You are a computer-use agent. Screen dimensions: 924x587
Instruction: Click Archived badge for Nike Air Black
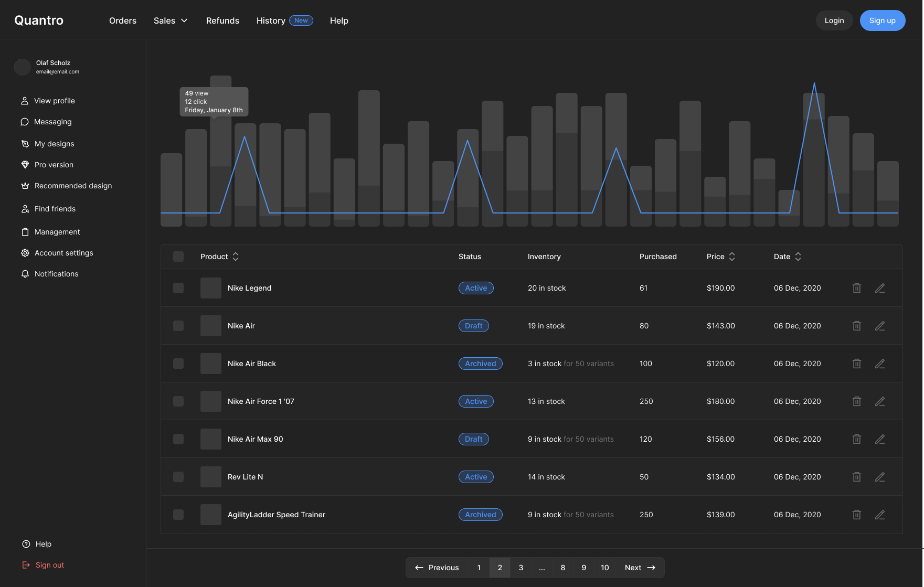[481, 364]
